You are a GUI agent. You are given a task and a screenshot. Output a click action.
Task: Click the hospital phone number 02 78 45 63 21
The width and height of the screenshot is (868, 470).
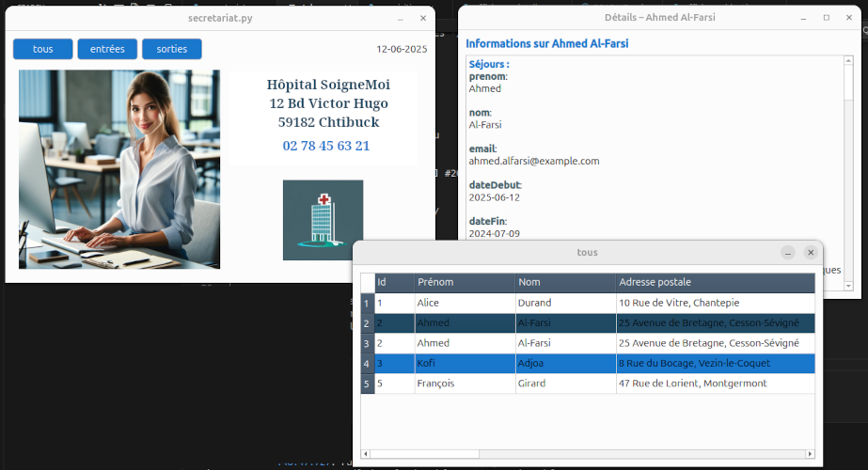point(325,146)
